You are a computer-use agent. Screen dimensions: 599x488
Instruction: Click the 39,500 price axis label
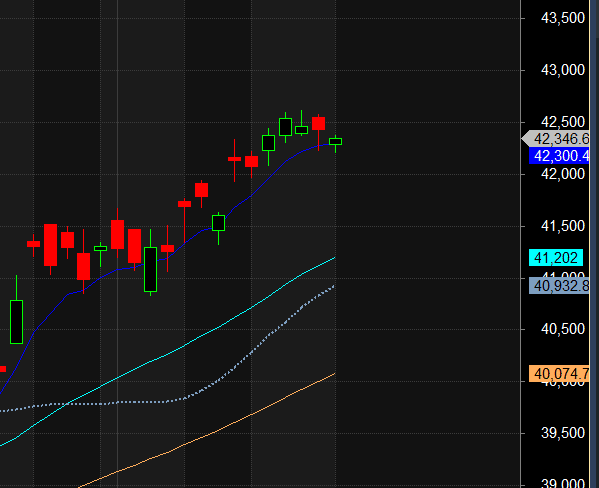click(563, 433)
